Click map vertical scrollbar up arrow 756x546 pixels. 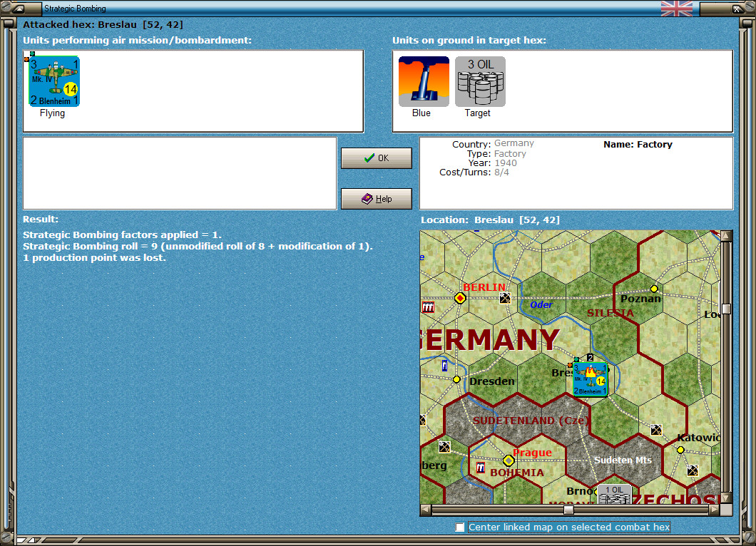[726, 236]
